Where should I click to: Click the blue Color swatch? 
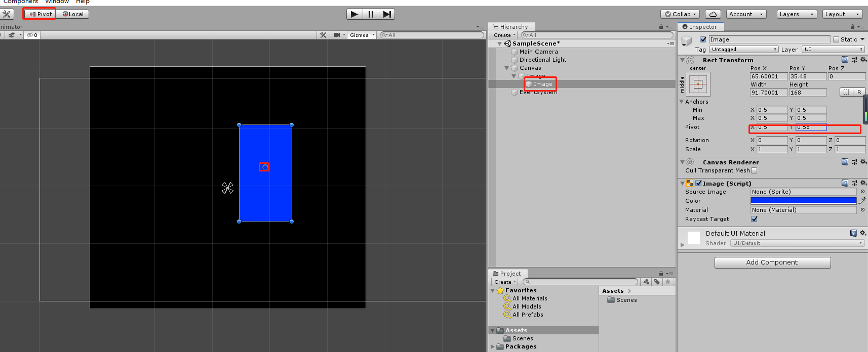[x=803, y=201]
